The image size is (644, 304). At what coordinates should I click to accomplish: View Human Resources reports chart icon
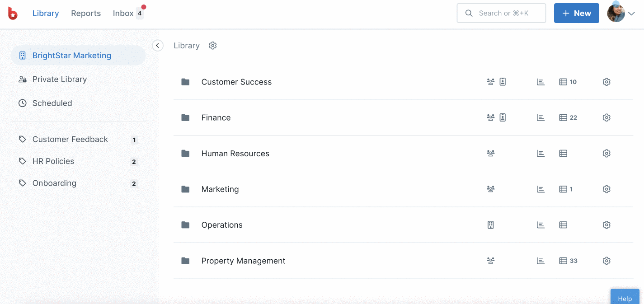[x=541, y=153]
